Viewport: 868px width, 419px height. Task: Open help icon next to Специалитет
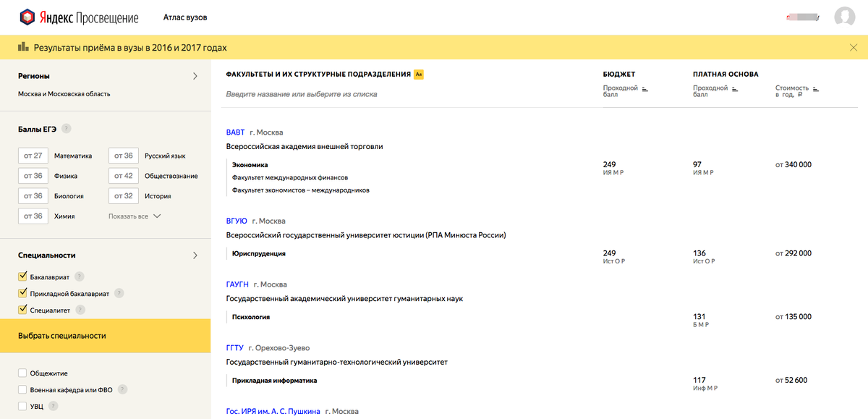pos(80,310)
